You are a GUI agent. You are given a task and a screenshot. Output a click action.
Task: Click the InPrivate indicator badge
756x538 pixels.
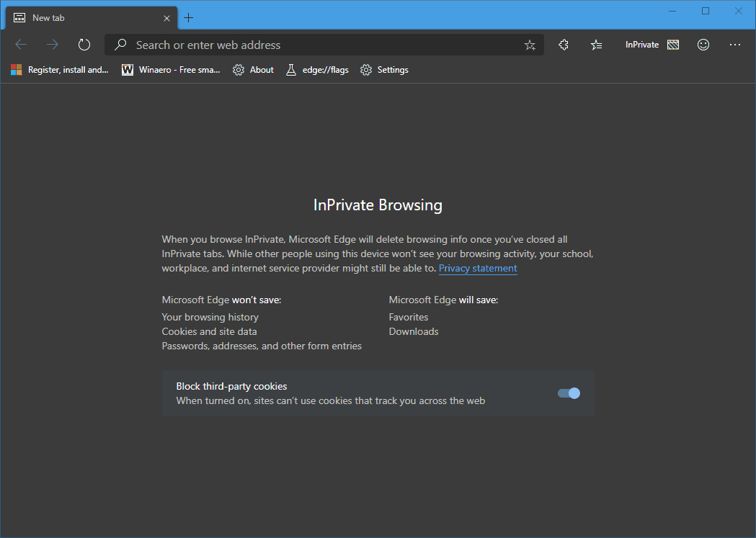652,45
